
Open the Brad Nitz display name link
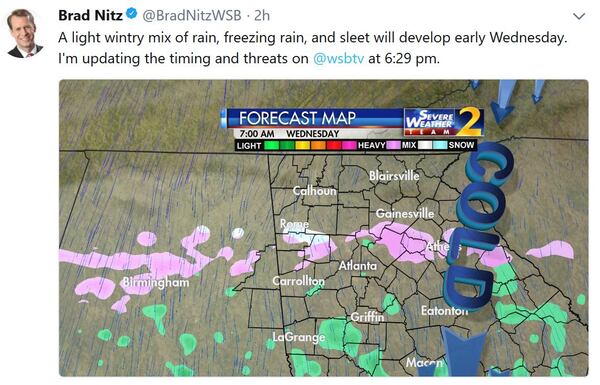pos(91,15)
